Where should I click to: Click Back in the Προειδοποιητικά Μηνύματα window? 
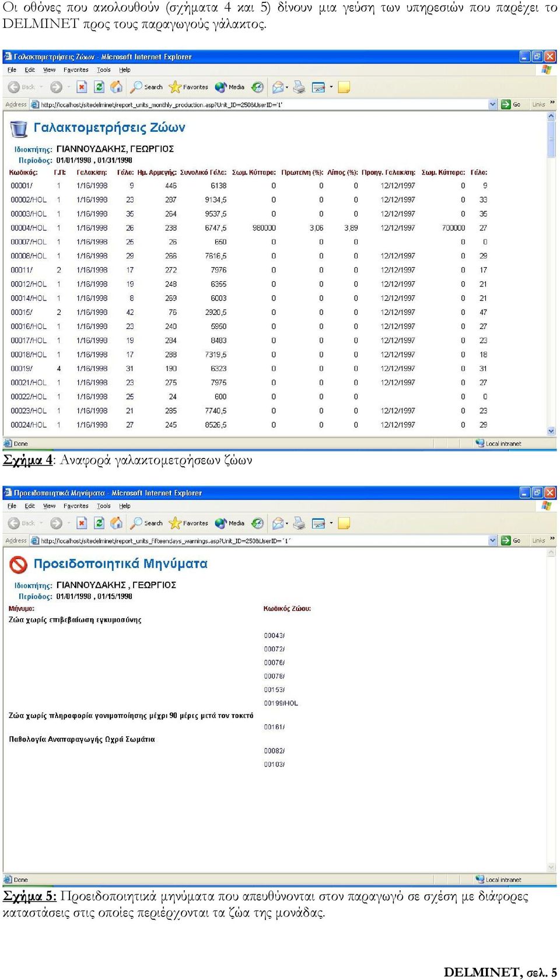[22, 523]
